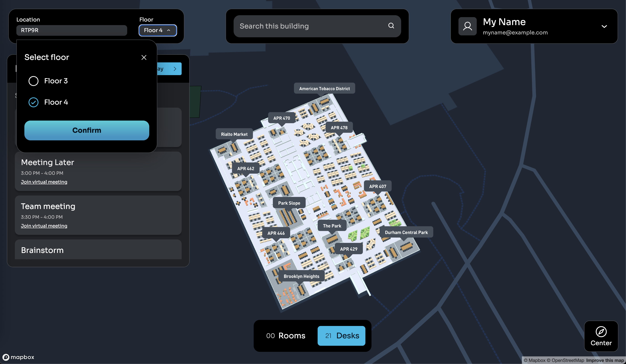Image resolution: width=626 pixels, height=364 pixels.
Task: Select the Floor 4 radio button
Action: [x=34, y=102]
